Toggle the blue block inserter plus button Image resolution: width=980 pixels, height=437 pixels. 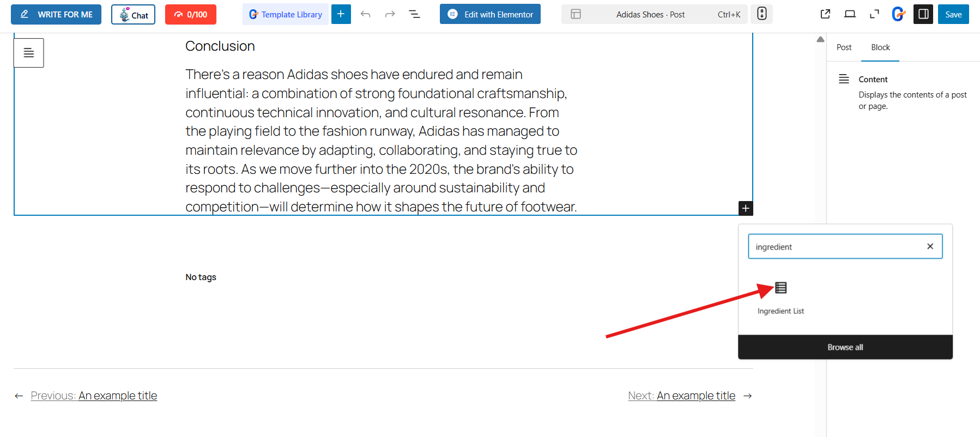point(341,14)
